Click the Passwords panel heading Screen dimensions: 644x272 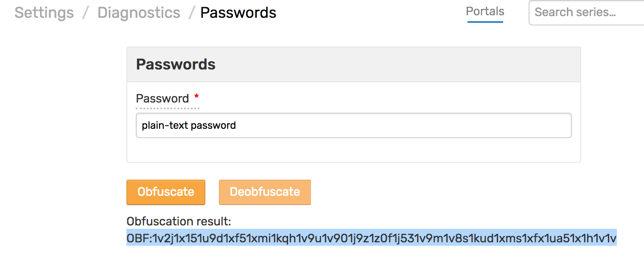176,64
